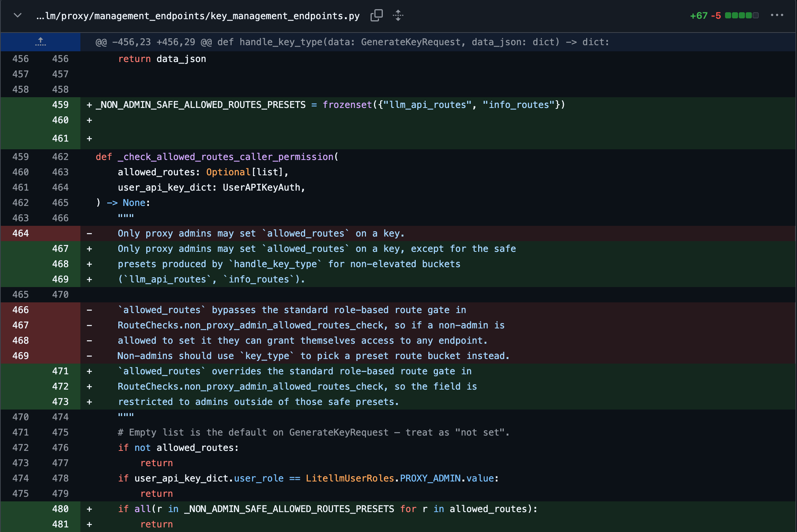
Task: Expand all lines of this file
Action: [x=398, y=16]
